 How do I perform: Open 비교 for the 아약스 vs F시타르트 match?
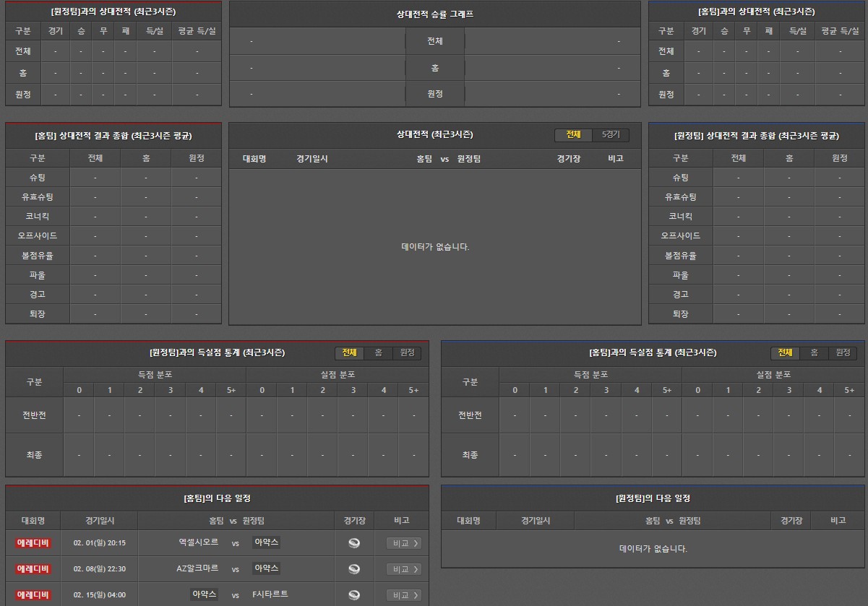coord(403,595)
